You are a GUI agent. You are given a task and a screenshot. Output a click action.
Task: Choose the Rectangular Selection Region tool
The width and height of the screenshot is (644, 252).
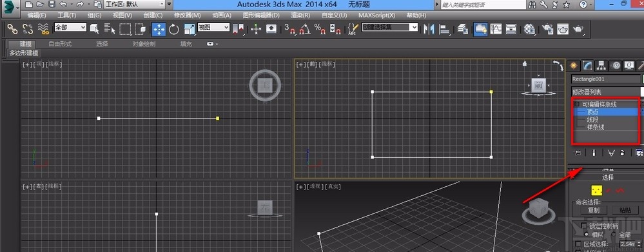click(x=125, y=29)
